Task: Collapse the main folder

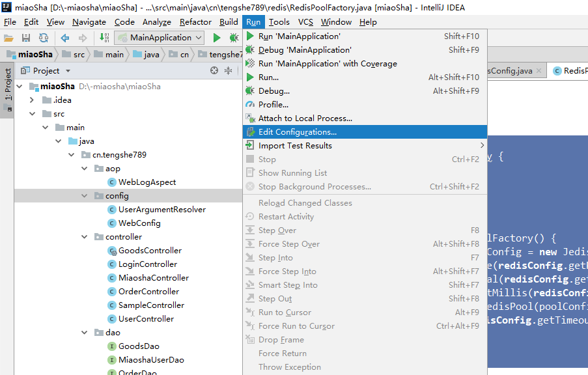Action: [46, 128]
